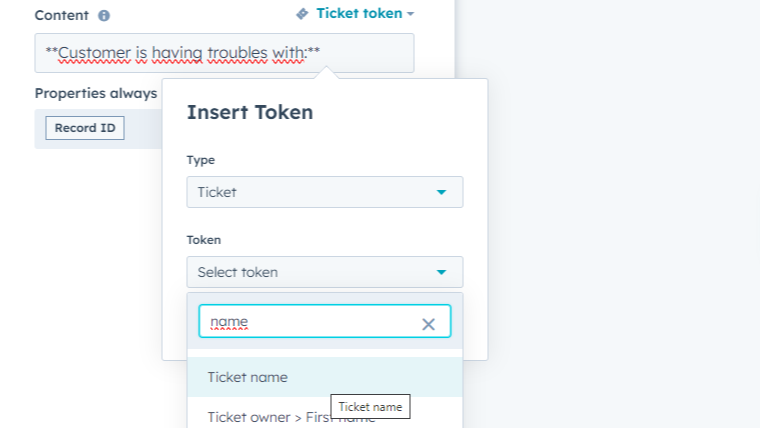Click the token search box containing "name"
The width and height of the screenshot is (761, 428).
click(x=310, y=322)
